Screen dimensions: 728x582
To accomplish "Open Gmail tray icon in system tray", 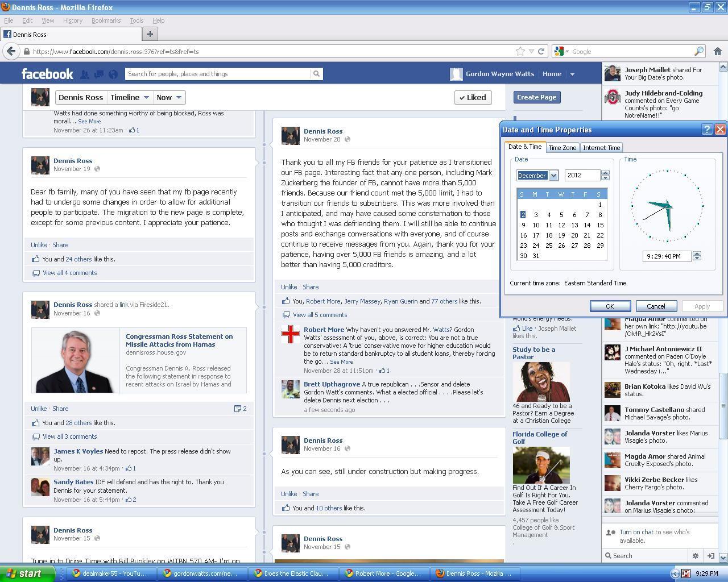I will point(686,573).
